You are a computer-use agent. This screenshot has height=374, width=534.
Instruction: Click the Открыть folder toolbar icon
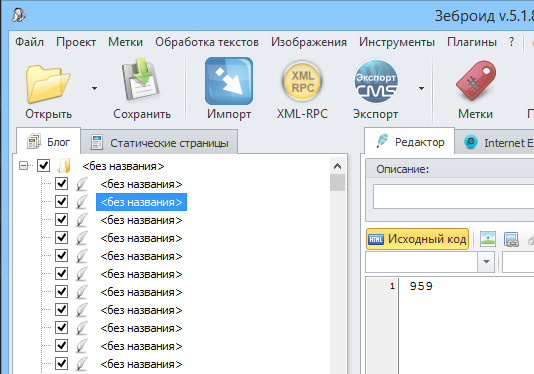point(48,83)
